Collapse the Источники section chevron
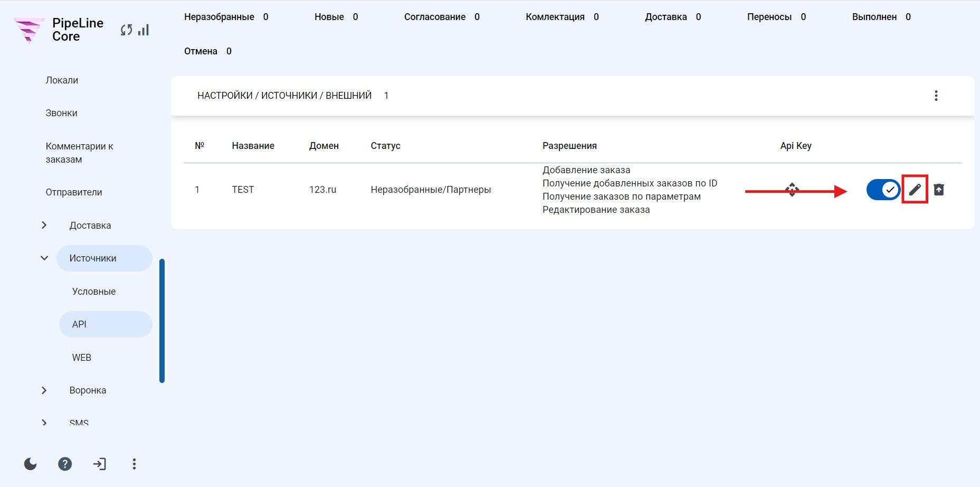Viewport: 980px width, 487px height. (x=44, y=258)
